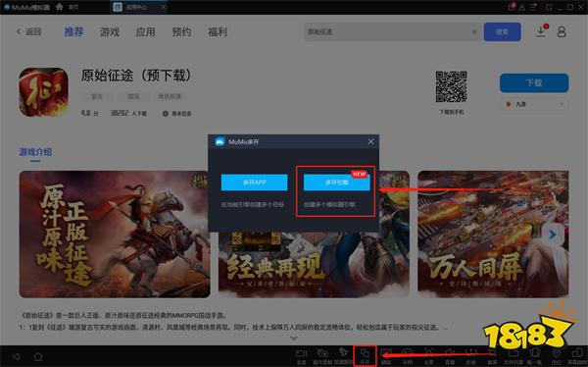The width and height of the screenshot is (588, 367).
Task: Click the QR code image
Action: (x=451, y=86)
